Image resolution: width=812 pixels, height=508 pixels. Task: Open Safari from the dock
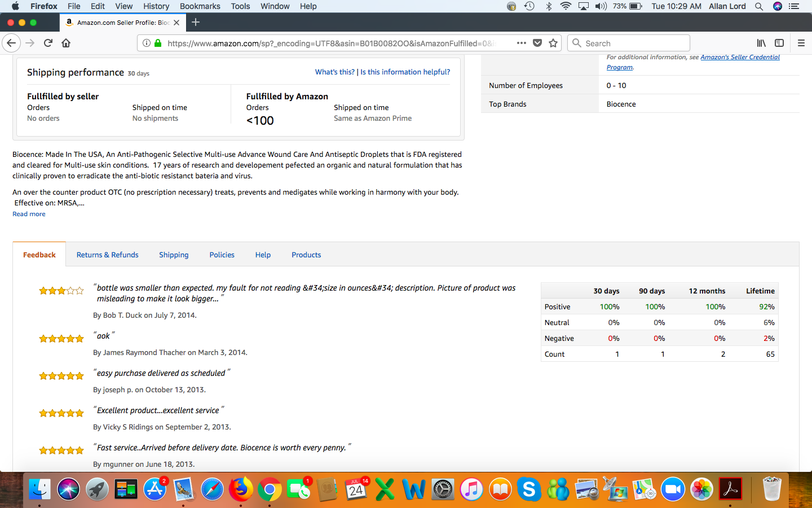213,489
